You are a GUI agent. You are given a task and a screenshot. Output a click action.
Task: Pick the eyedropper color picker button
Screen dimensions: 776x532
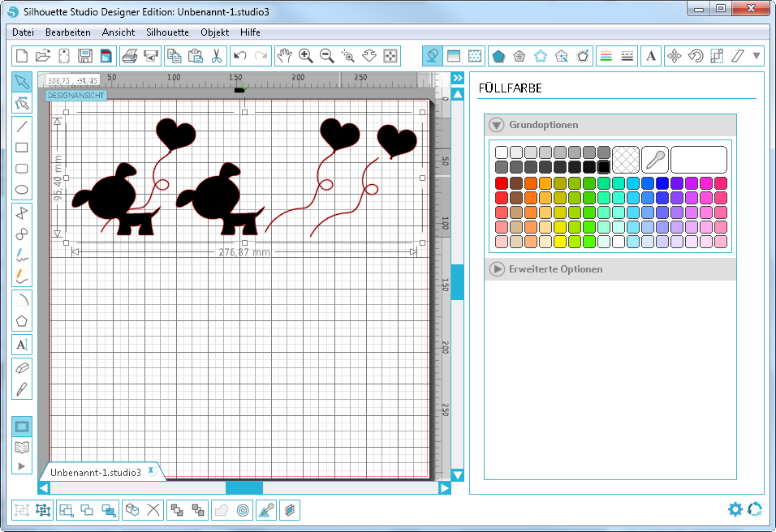654,159
